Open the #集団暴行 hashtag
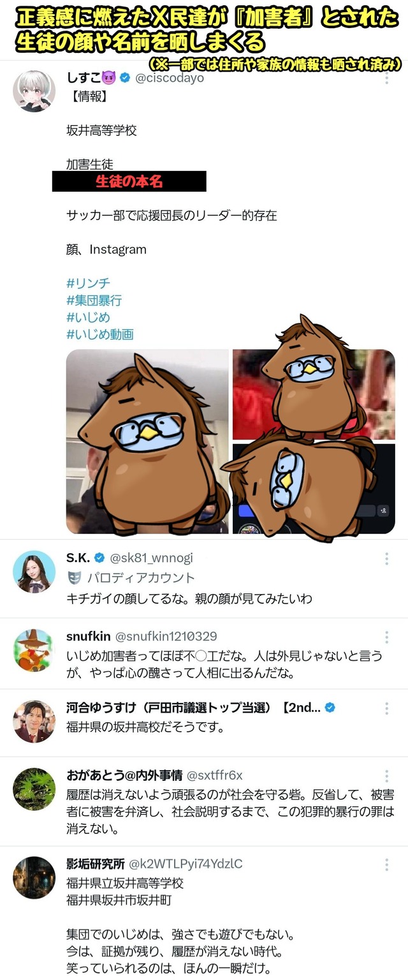 (94, 300)
